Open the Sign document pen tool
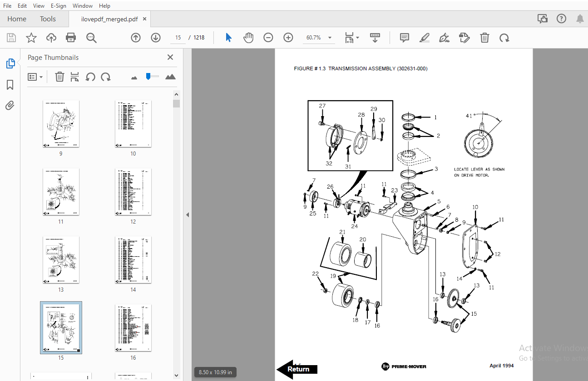 point(445,38)
